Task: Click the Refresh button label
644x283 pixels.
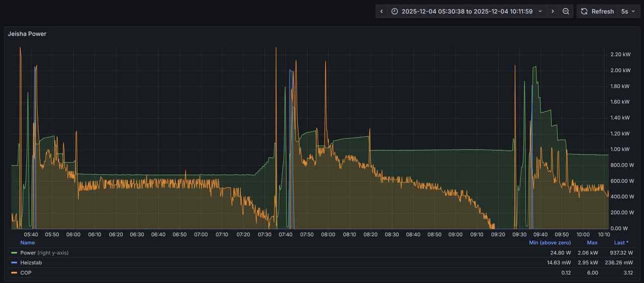Action: pyautogui.click(x=603, y=11)
